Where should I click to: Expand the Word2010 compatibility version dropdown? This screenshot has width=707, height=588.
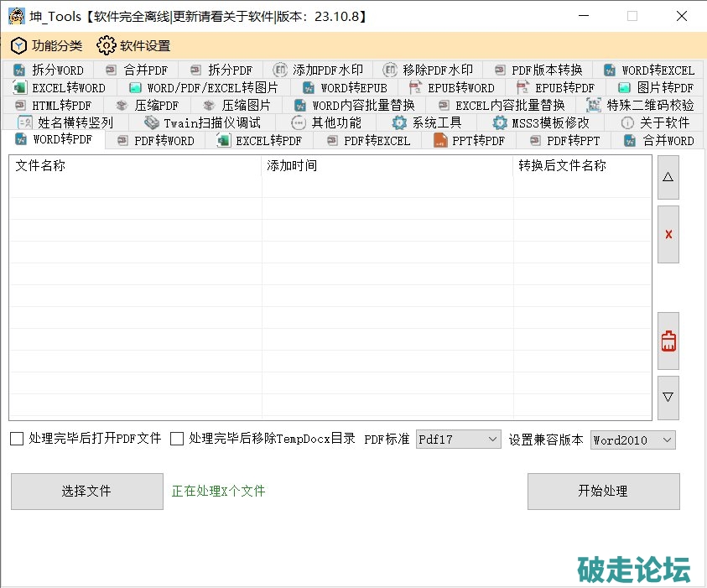click(632, 440)
